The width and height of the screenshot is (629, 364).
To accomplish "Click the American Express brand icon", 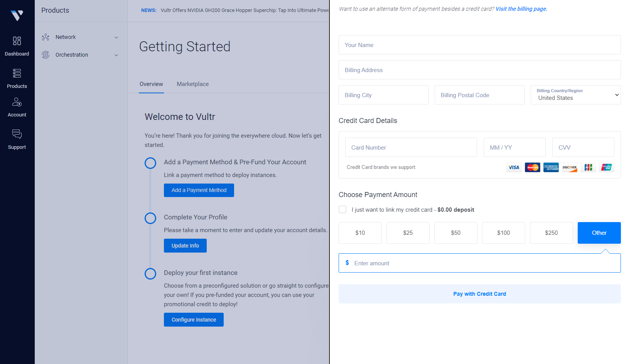I will (x=551, y=167).
